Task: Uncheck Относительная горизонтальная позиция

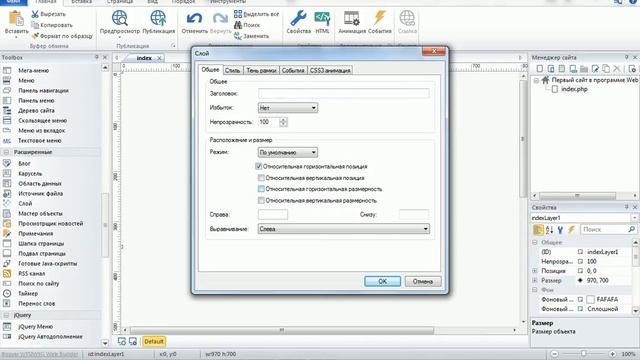Action: [258, 166]
